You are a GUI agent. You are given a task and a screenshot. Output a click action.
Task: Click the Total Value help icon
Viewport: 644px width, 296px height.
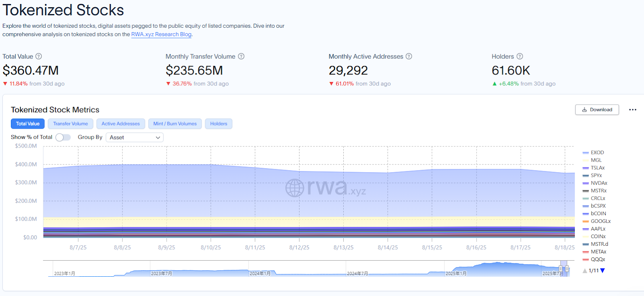(x=39, y=56)
